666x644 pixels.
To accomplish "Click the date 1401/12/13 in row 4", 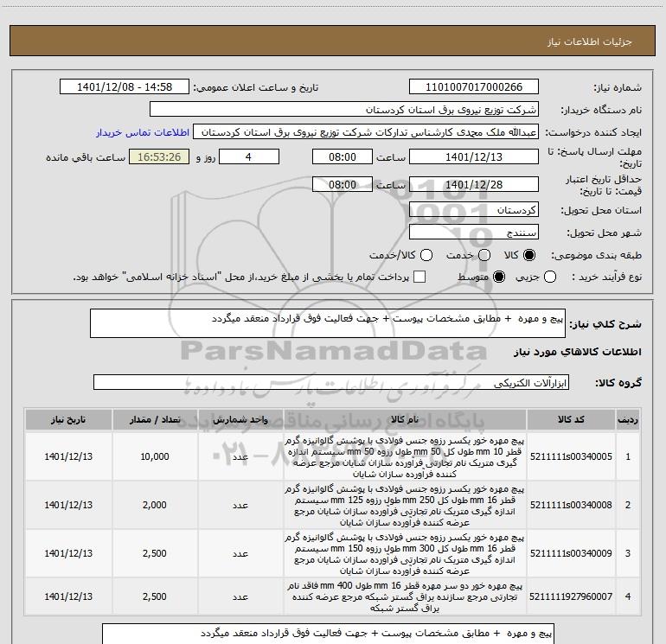I will coord(68,596).
